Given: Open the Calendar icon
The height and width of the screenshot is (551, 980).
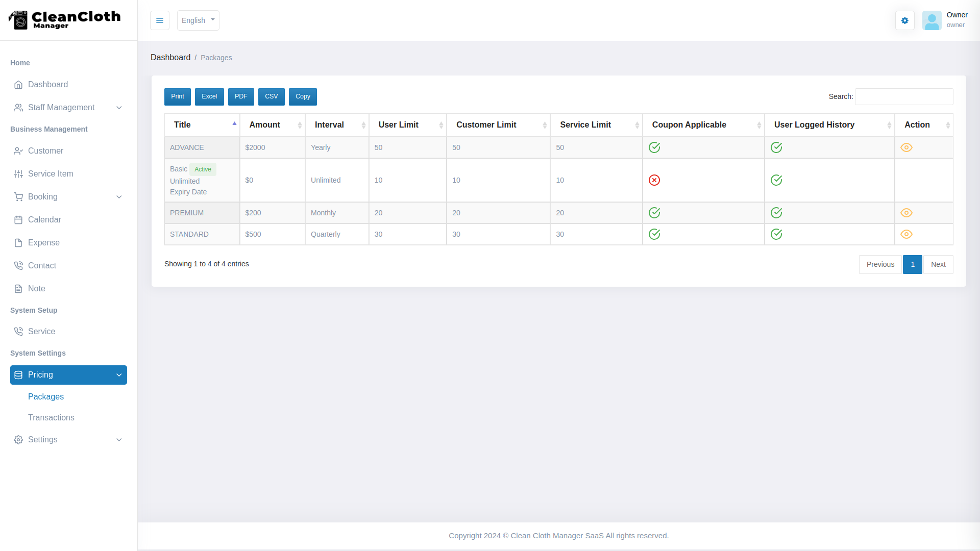Looking at the screenshot, I should click(x=19, y=219).
